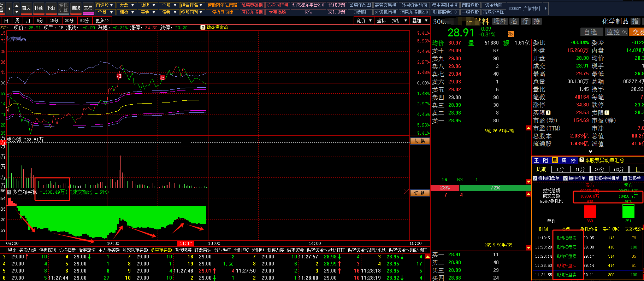The width and height of the screenshot is (644, 281).
Task: Click the 下载 download toolbar button
Action: (x=51, y=8)
